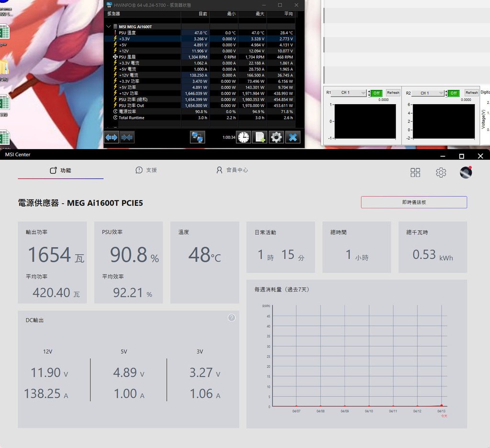The image size is (490, 448).
Task: Click the 48°C temperature value
Action: pos(204,255)
